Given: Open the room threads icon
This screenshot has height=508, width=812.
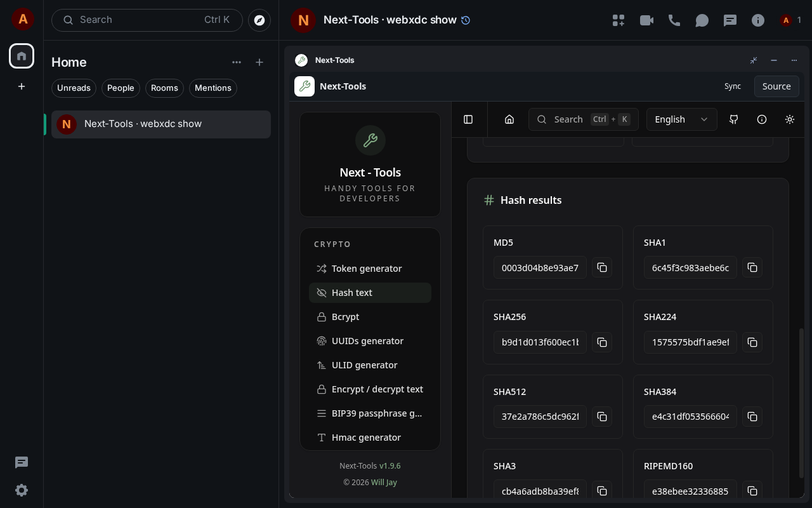Looking at the screenshot, I should (x=730, y=20).
